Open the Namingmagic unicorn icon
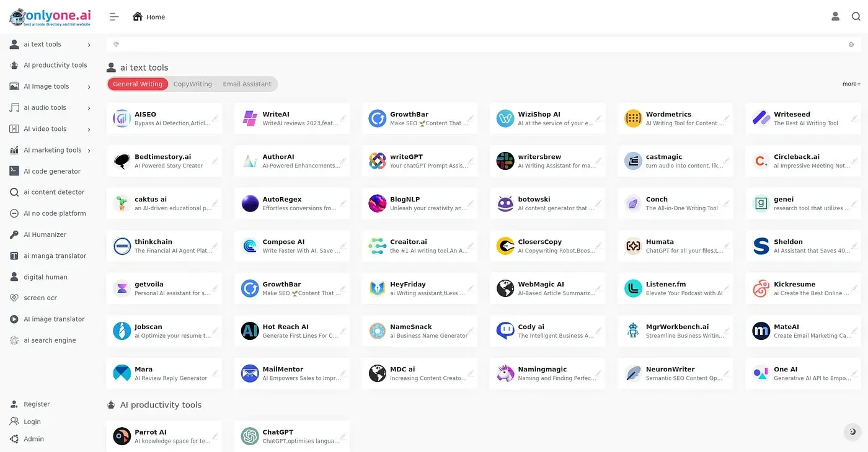The image size is (868, 452). click(x=505, y=373)
